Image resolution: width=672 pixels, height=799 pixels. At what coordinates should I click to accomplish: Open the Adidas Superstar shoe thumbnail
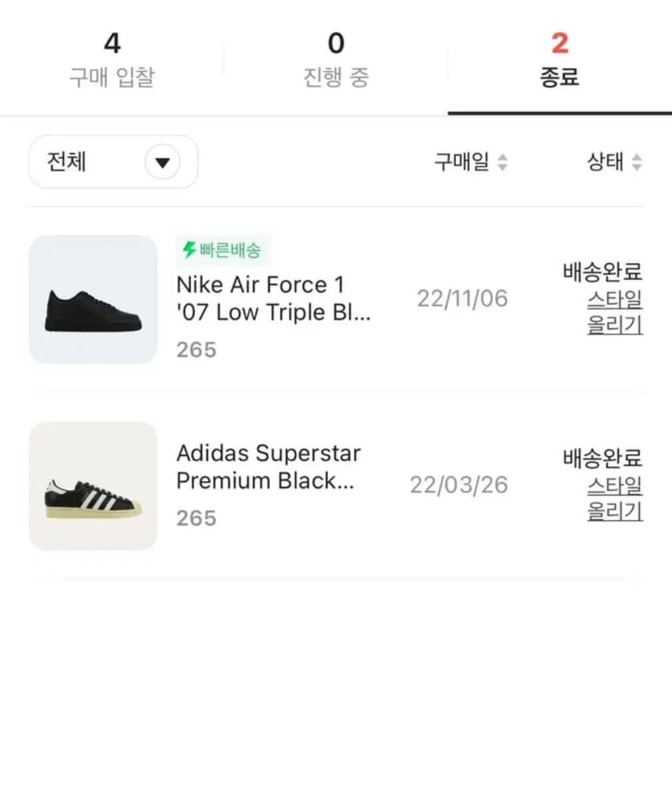point(93,486)
